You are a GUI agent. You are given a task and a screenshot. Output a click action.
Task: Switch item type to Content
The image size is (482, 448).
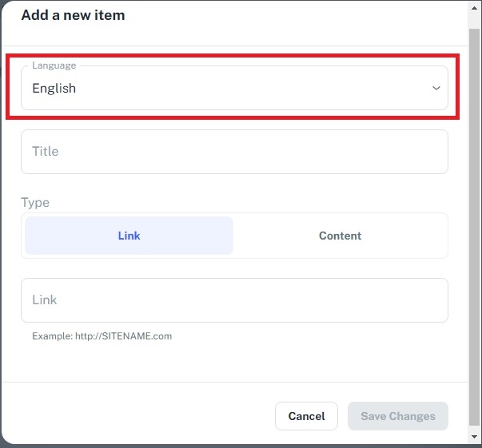340,236
